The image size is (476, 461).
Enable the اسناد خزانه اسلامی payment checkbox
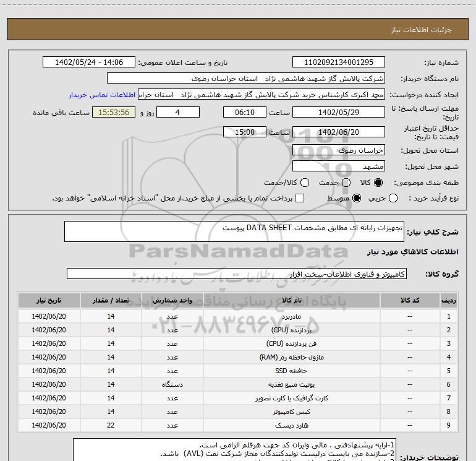(x=300, y=198)
